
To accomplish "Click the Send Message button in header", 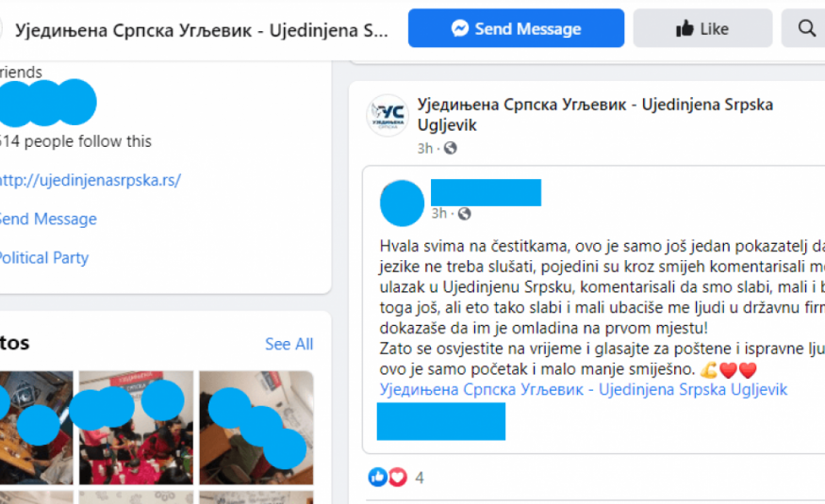I will click(516, 28).
